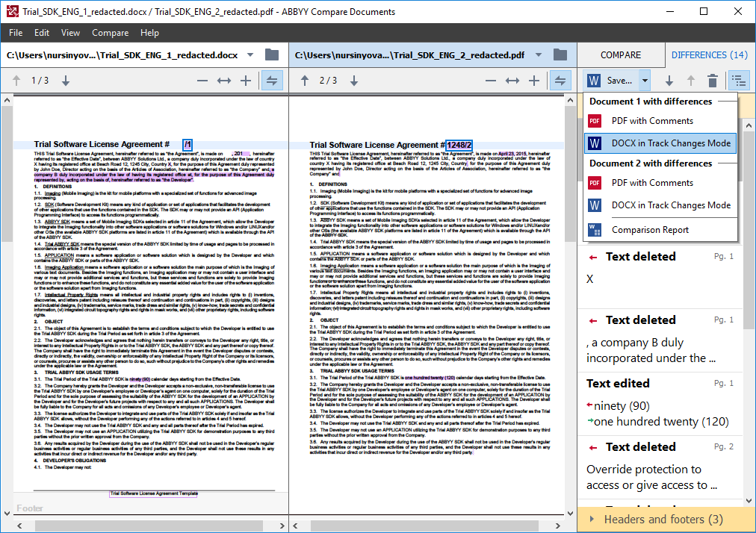Open the View menu
The width and height of the screenshot is (756, 533).
70,33
